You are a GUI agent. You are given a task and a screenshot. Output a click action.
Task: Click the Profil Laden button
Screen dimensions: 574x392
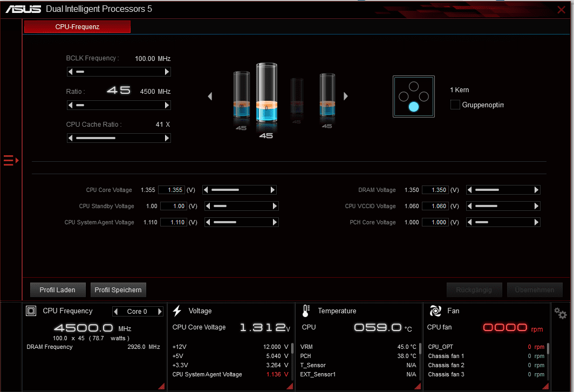point(58,290)
